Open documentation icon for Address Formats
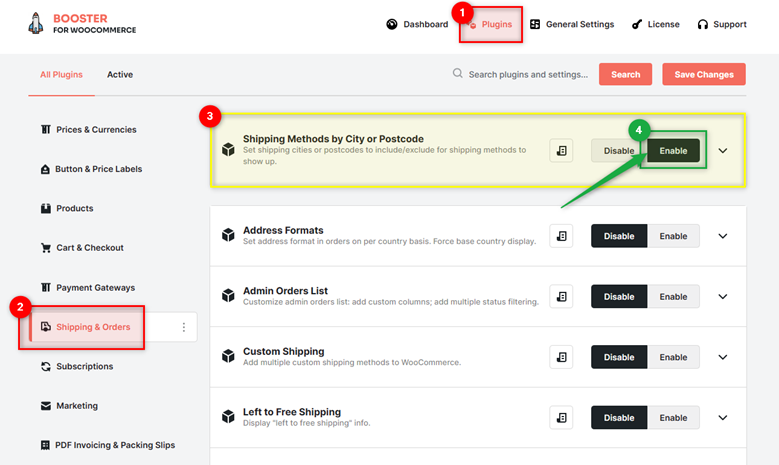779x465 pixels. [x=561, y=236]
